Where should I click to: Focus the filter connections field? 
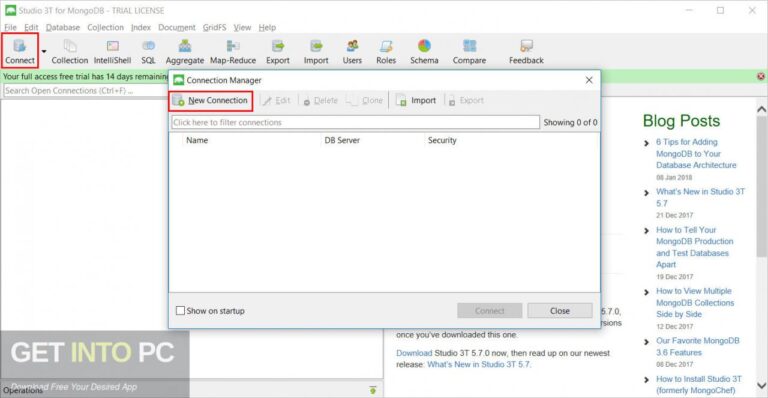(x=355, y=122)
